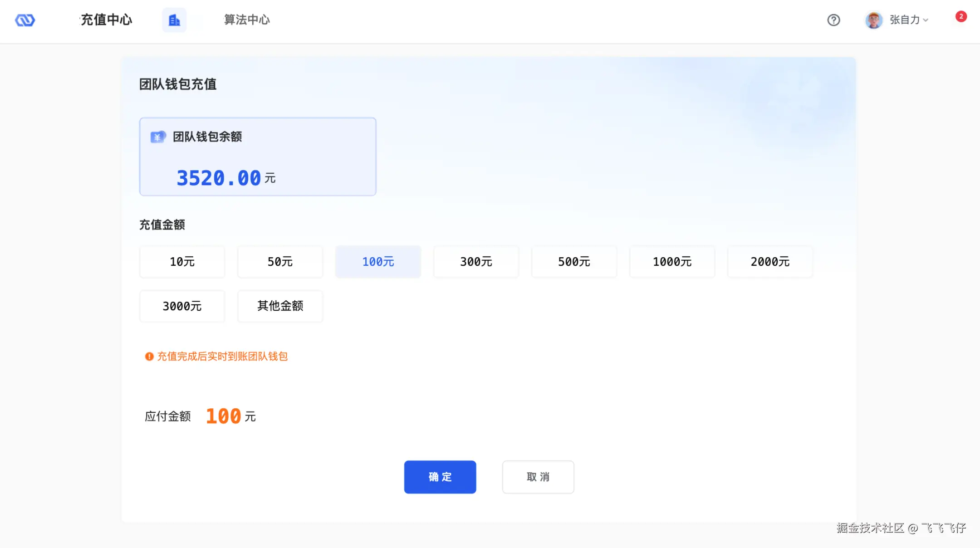Choose the 100元 recharge option
The height and width of the screenshot is (548, 980).
coord(378,262)
